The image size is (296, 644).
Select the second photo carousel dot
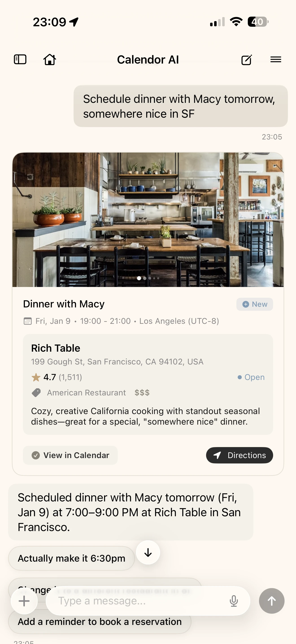[145, 278]
